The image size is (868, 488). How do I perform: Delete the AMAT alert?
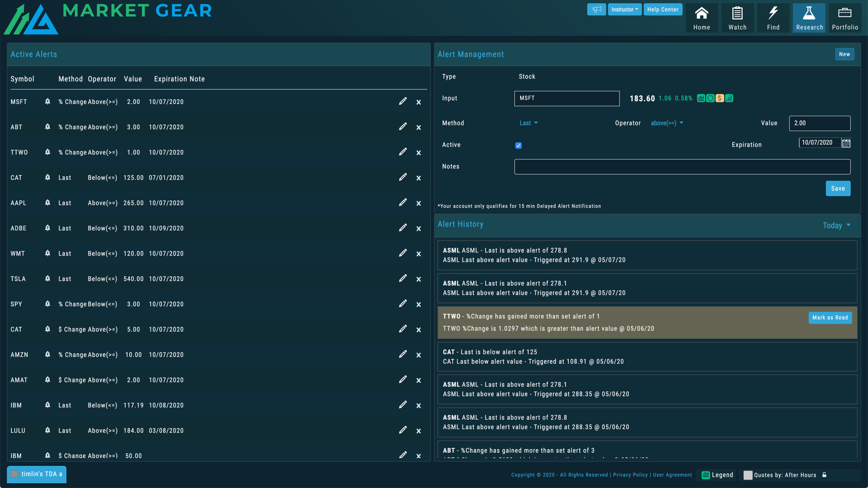click(419, 380)
